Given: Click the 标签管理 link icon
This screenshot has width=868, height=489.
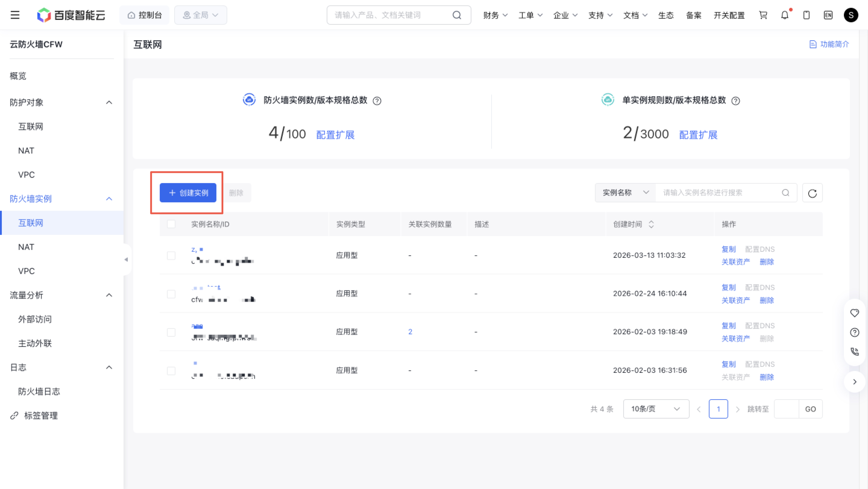Looking at the screenshot, I should (x=14, y=416).
